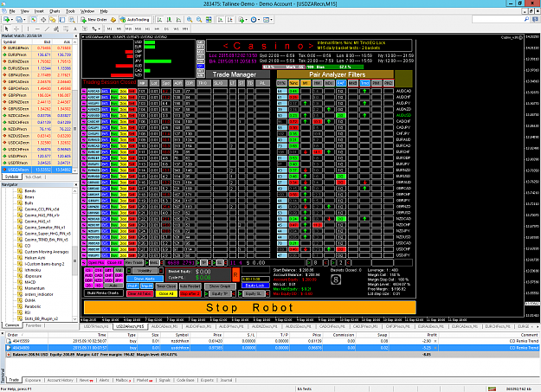Toggle the CAD currency button

99,275
